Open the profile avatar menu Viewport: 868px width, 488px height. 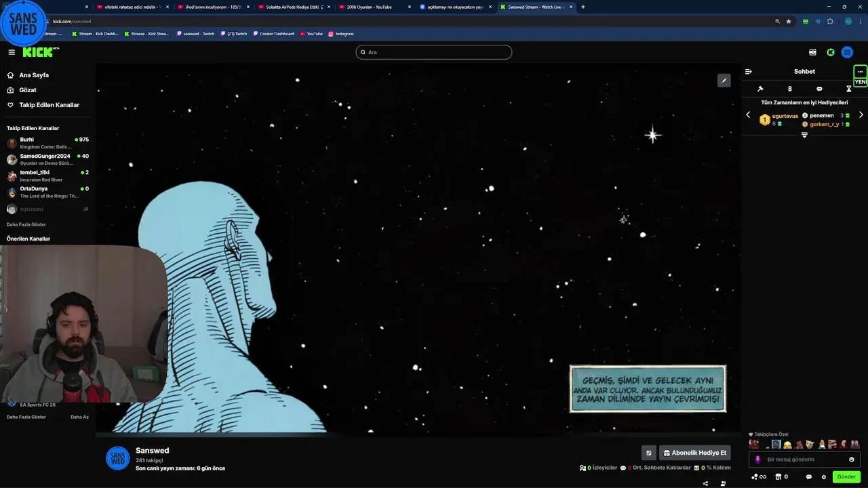pos(847,52)
